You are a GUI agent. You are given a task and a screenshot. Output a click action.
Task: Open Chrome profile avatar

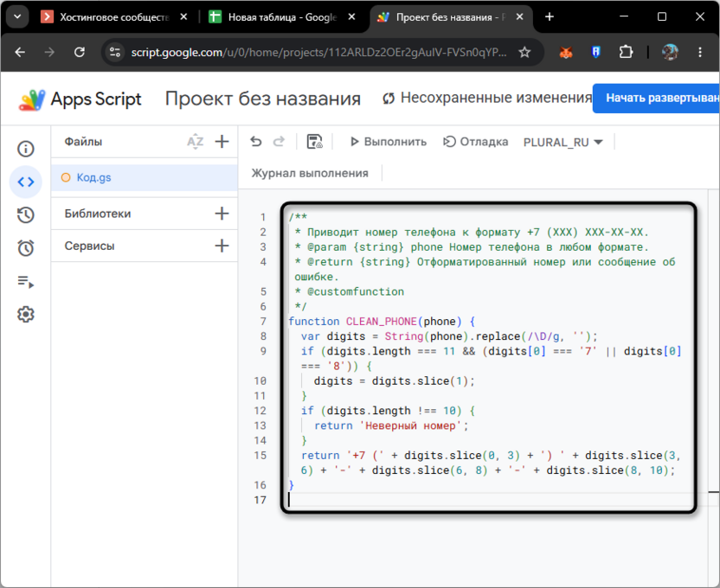670,52
